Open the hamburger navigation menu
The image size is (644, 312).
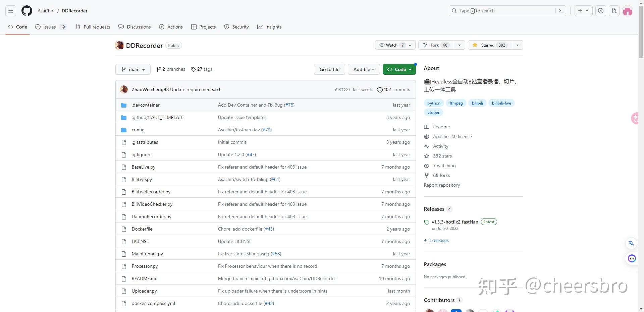pyautogui.click(x=11, y=11)
